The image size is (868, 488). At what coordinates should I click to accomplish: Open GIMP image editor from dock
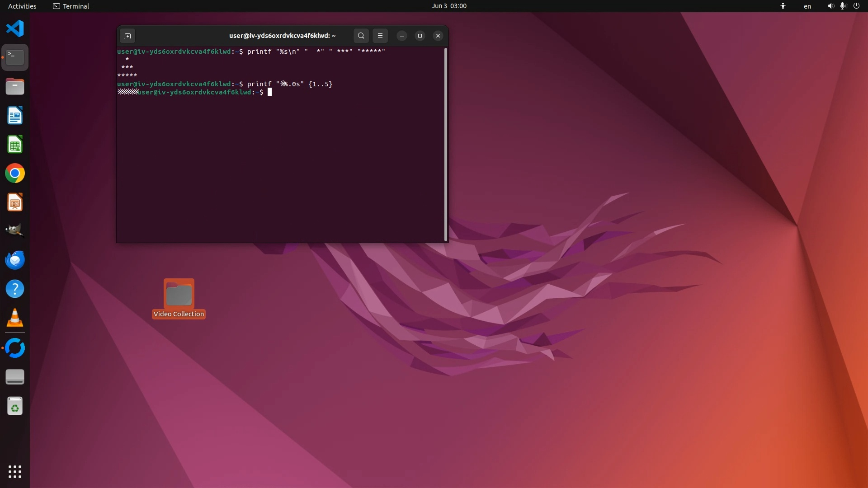click(15, 230)
